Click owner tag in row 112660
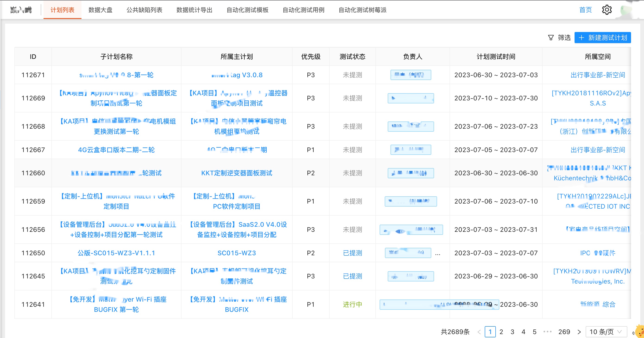Screen dimensions: 644x338 pyautogui.click(x=411, y=173)
